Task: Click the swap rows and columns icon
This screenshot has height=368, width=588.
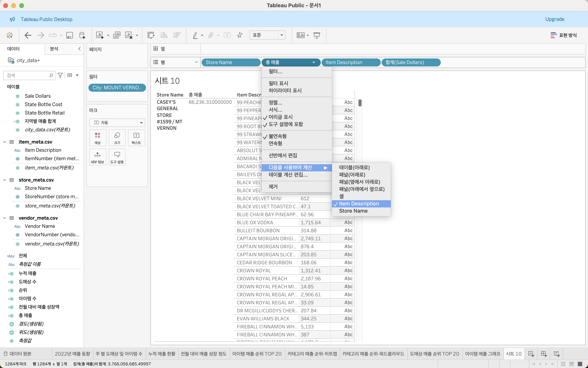Action: pos(151,35)
